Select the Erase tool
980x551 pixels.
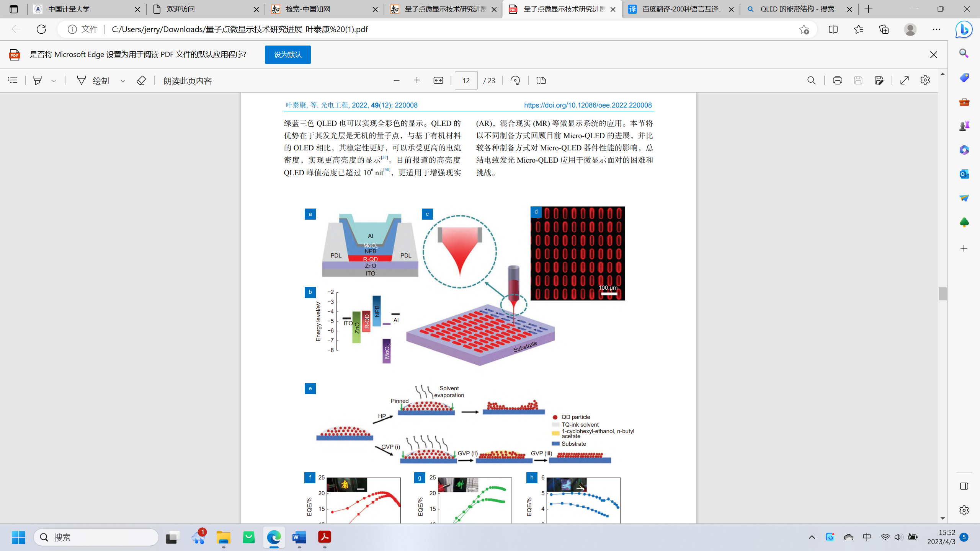141,80
